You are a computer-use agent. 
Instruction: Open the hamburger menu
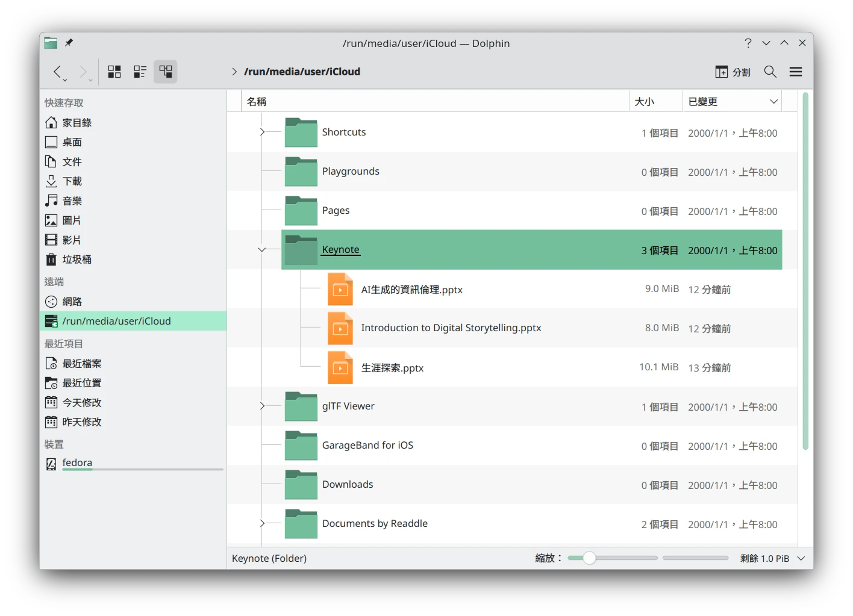[x=795, y=72]
